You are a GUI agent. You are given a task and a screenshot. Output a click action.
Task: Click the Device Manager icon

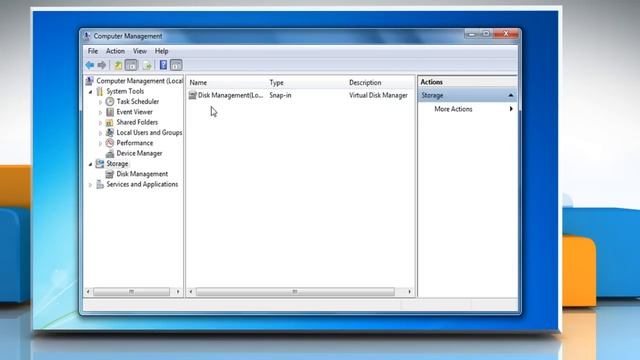click(x=110, y=153)
